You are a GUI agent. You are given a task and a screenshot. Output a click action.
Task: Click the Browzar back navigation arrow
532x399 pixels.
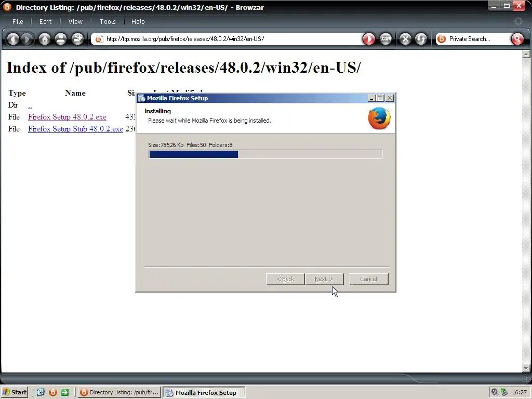pyautogui.click(x=13, y=39)
